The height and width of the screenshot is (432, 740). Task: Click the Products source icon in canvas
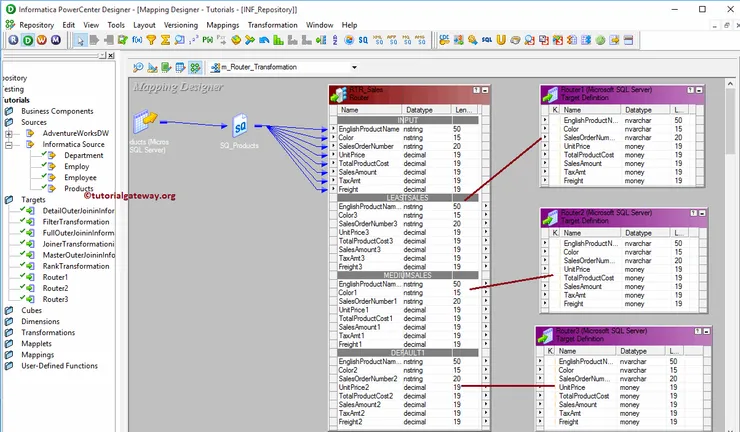(x=145, y=122)
